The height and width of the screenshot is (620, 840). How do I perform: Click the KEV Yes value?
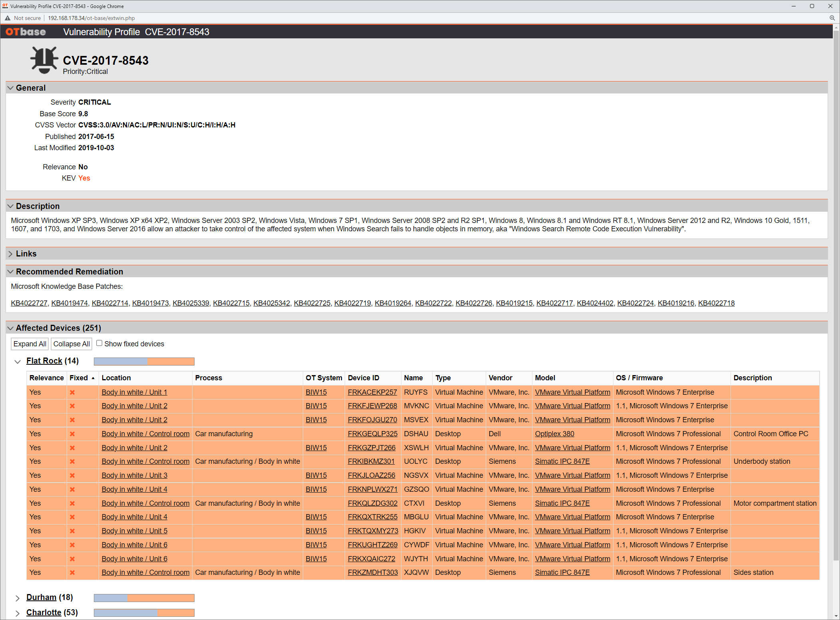pyautogui.click(x=84, y=178)
